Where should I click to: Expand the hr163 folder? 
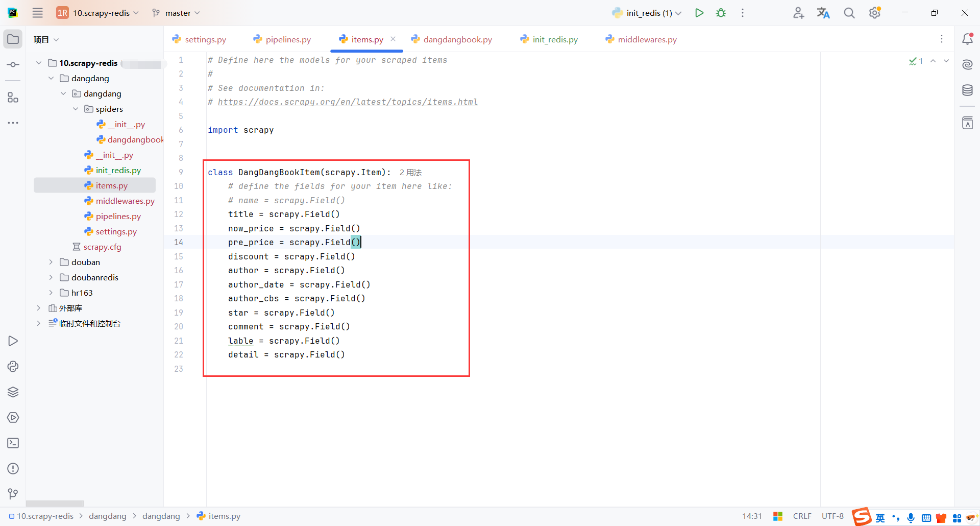point(51,293)
